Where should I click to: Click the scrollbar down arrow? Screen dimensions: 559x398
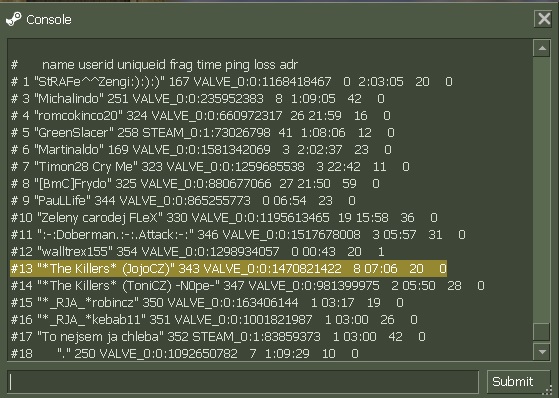(x=542, y=352)
